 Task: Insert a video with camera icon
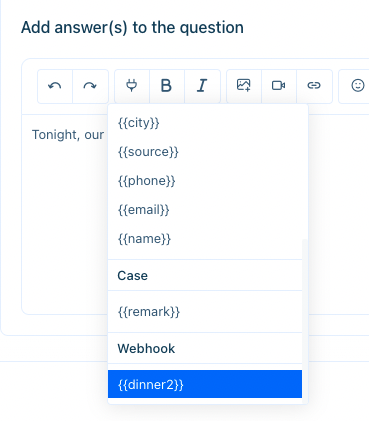(278, 86)
